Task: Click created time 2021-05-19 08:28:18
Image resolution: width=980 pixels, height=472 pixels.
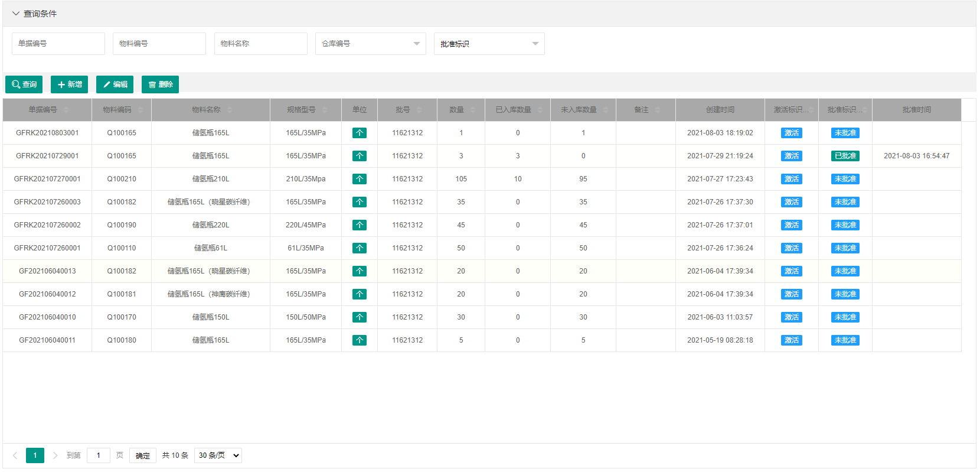Action: pyautogui.click(x=720, y=340)
